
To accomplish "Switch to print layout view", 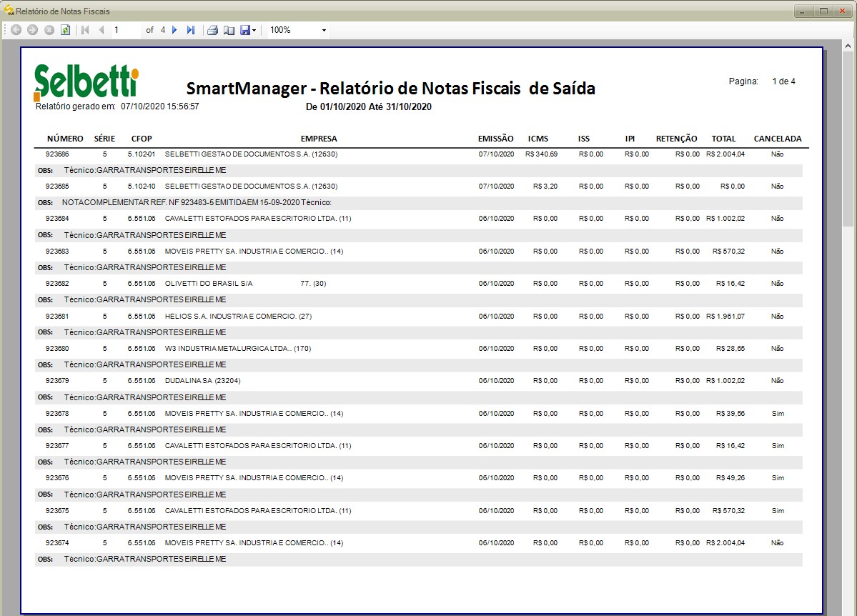I will pos(229,30).
